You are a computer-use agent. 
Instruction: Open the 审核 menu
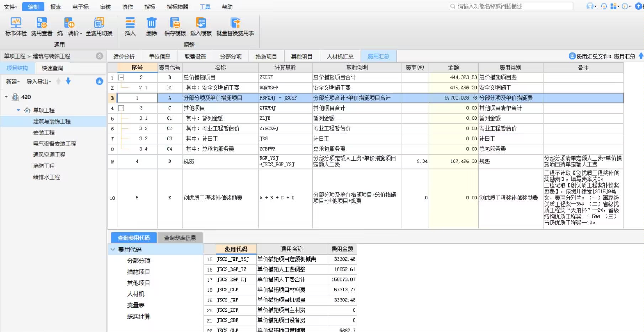tap(105, 7)
